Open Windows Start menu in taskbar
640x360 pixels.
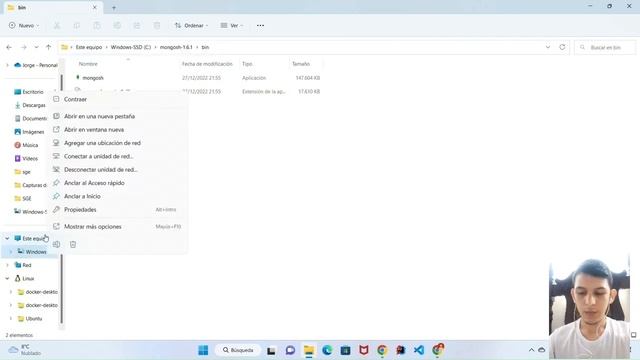[203, 350]
